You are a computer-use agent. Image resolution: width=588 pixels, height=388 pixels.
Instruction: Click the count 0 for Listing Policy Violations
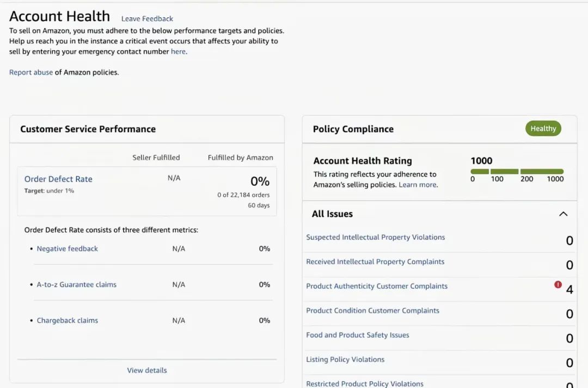(569, 363)
